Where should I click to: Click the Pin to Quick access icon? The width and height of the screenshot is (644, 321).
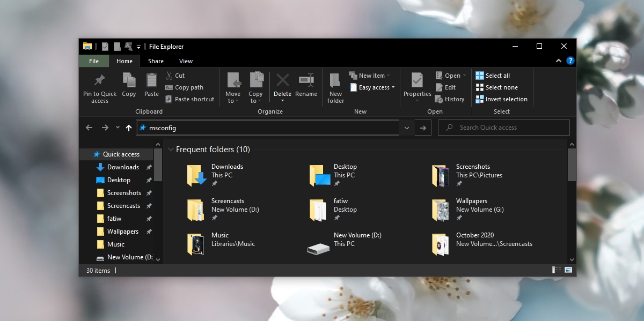click(99, 80)
